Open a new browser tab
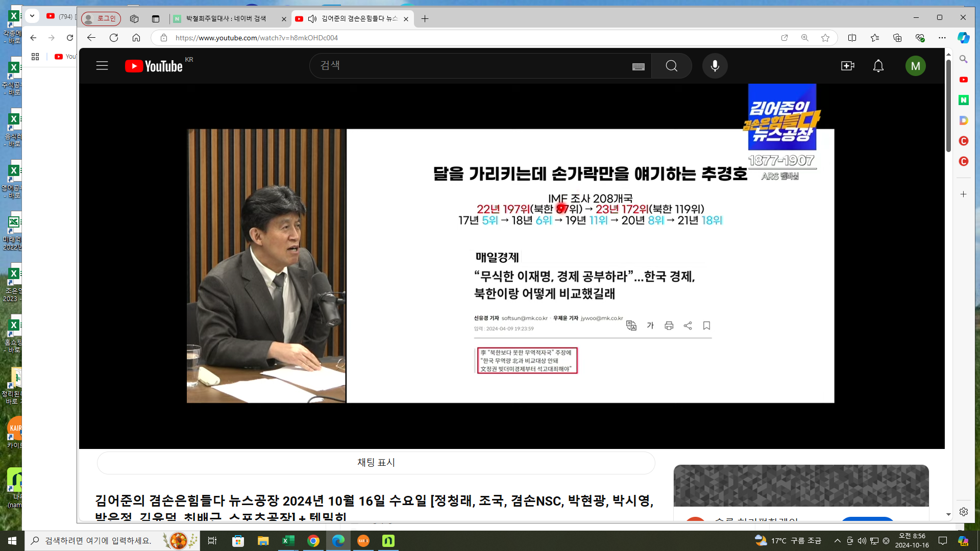 (x=425, y=19)
